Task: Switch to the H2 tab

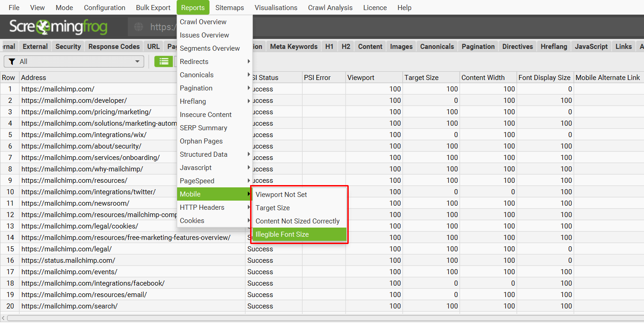Action: tap(346, 47)
